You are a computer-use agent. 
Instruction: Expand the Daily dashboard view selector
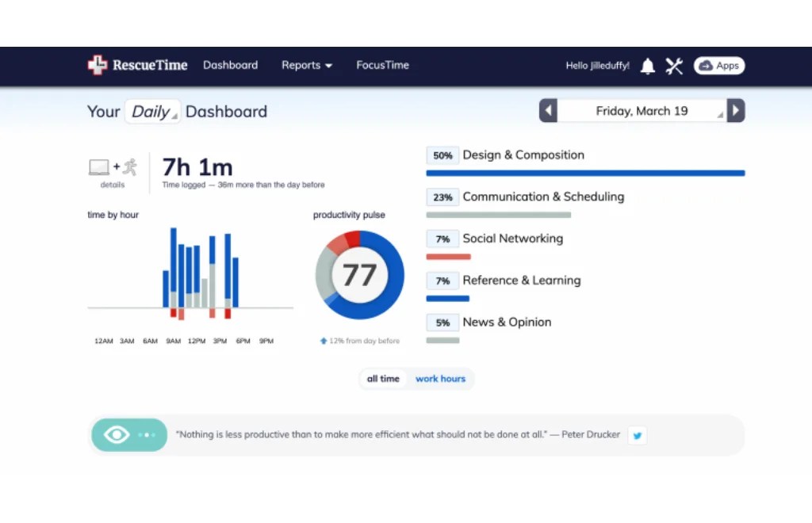[152, 112]
